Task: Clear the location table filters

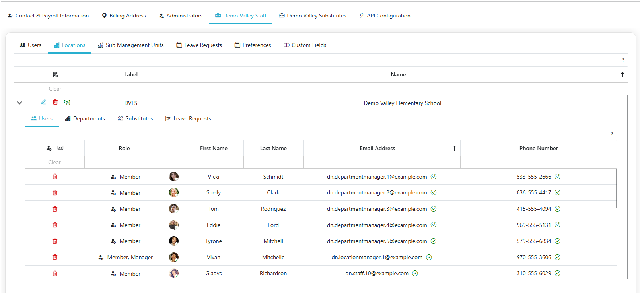Action: (55, 89)
